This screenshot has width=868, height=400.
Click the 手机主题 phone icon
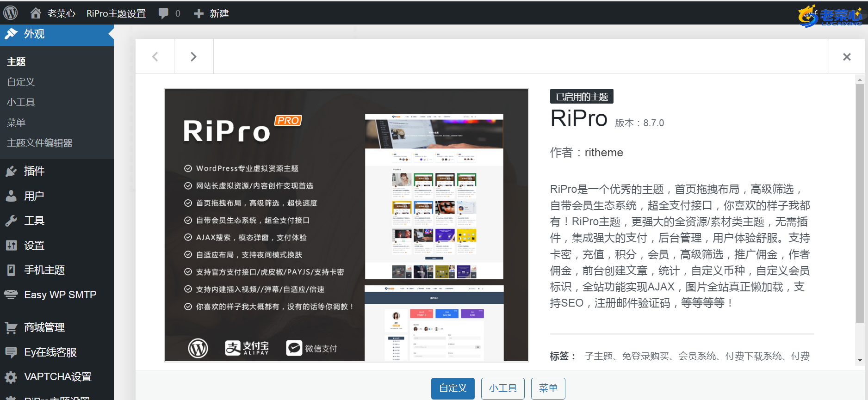click(11, 270)
